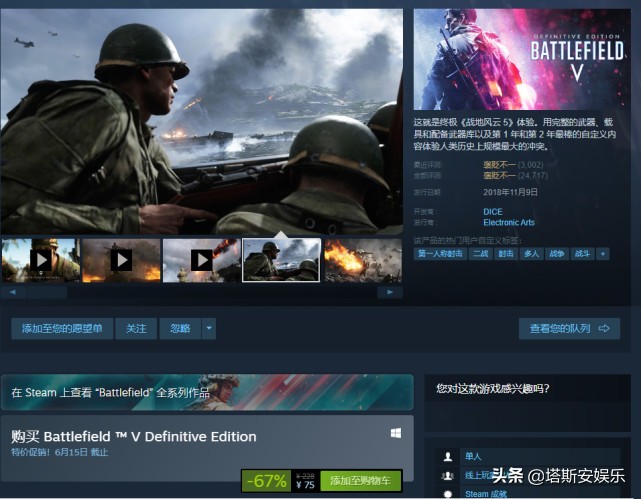Open the Electronic Arts publisher link

coord(509,223)
